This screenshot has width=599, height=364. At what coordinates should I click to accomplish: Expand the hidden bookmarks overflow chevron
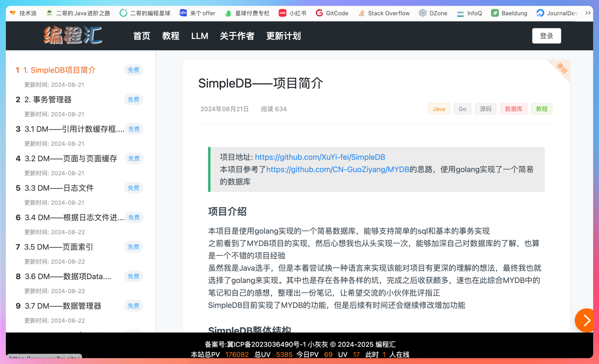click(x=588, y=13)
